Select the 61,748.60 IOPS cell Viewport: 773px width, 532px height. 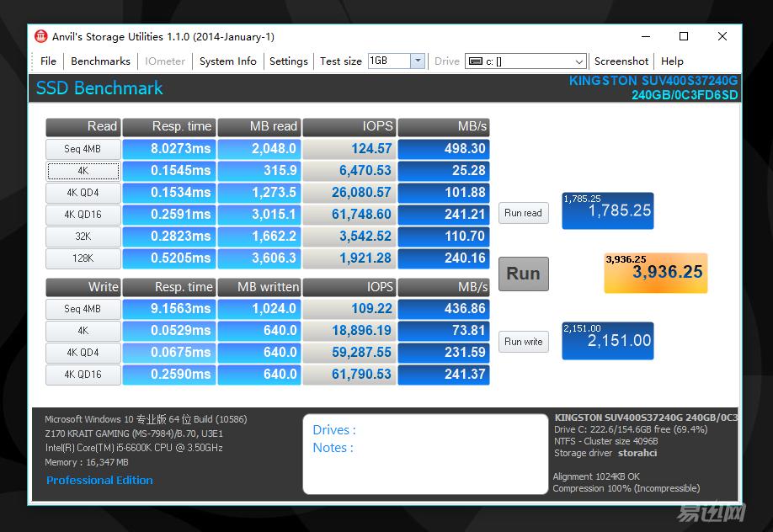click(x=349, y=215)
